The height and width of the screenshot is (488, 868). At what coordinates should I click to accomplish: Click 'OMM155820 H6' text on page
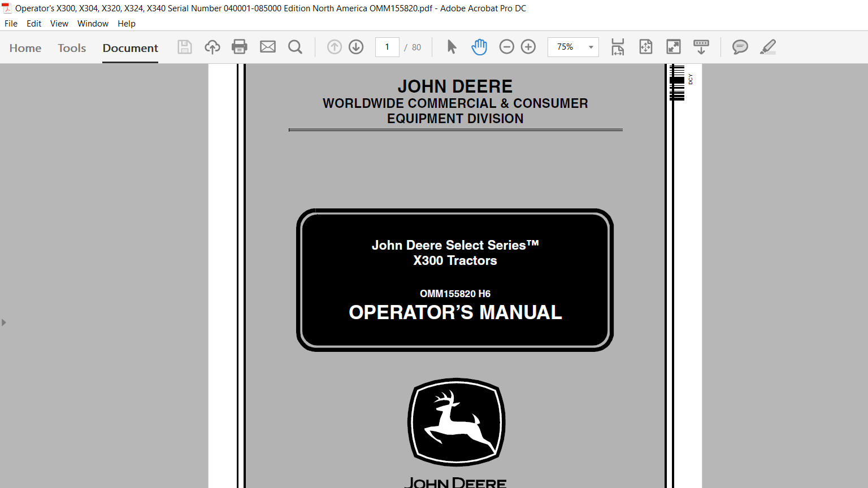[x=455, y=294]
